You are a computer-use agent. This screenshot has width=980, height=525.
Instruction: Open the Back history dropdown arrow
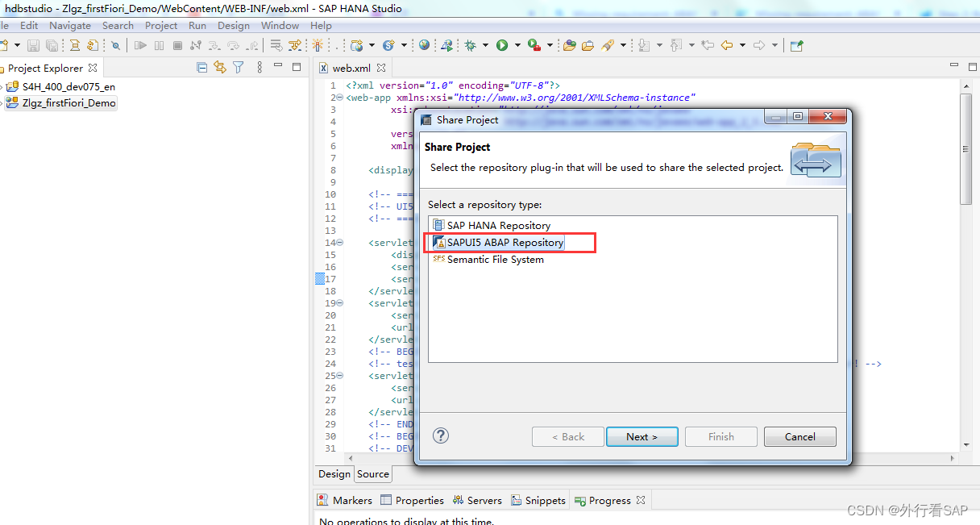point(742,46)
